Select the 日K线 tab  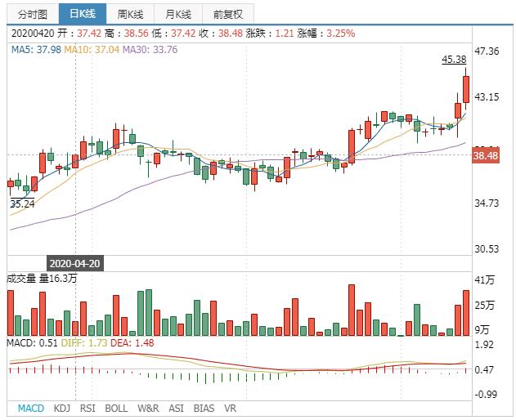coord(83,14)
